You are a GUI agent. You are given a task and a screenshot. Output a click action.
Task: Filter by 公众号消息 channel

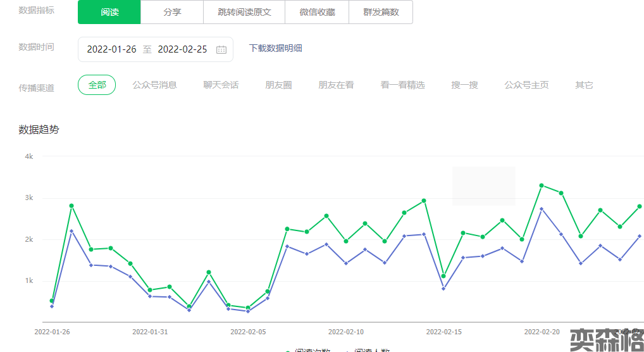154,85
